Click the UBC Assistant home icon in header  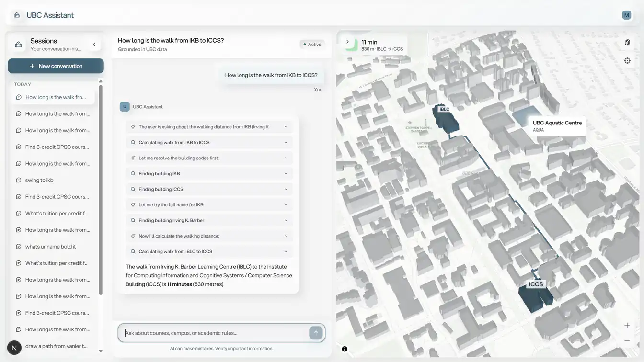tap(17, 15)
